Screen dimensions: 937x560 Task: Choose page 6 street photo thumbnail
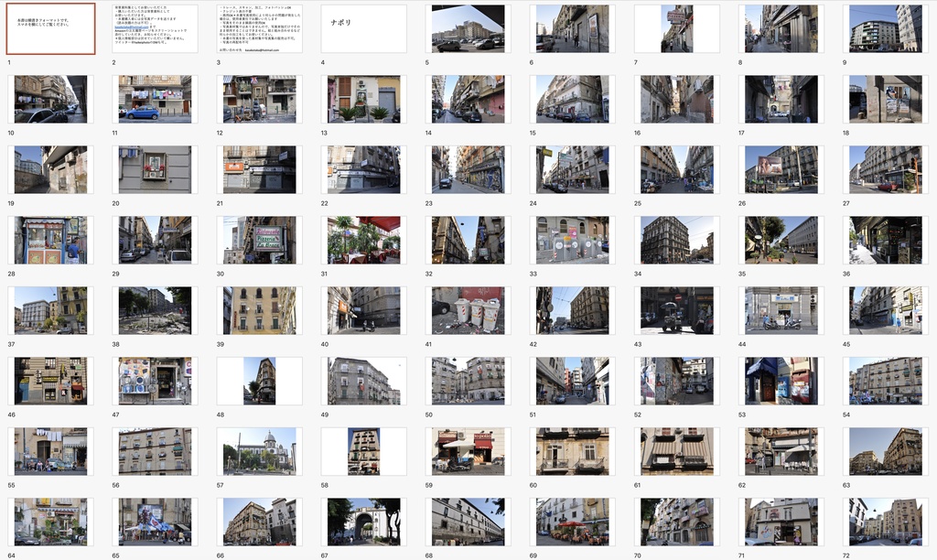point(573,28)
